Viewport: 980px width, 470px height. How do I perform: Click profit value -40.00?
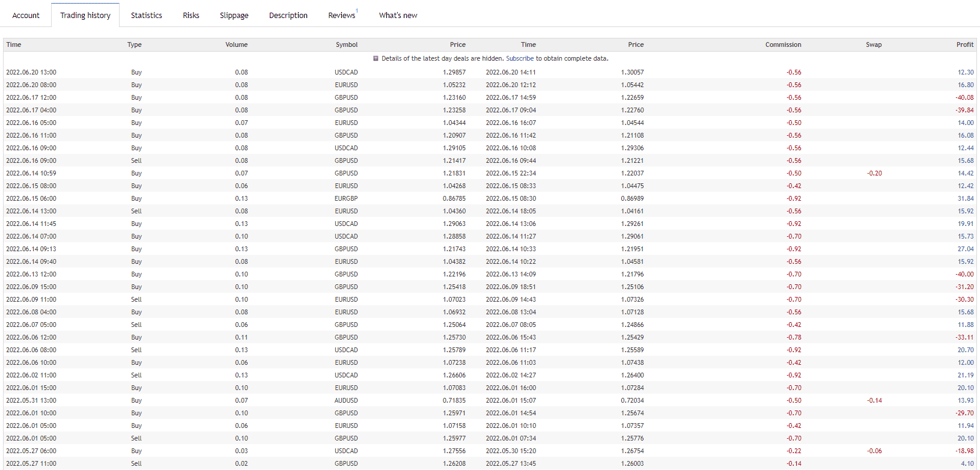[x=964, y=274]
